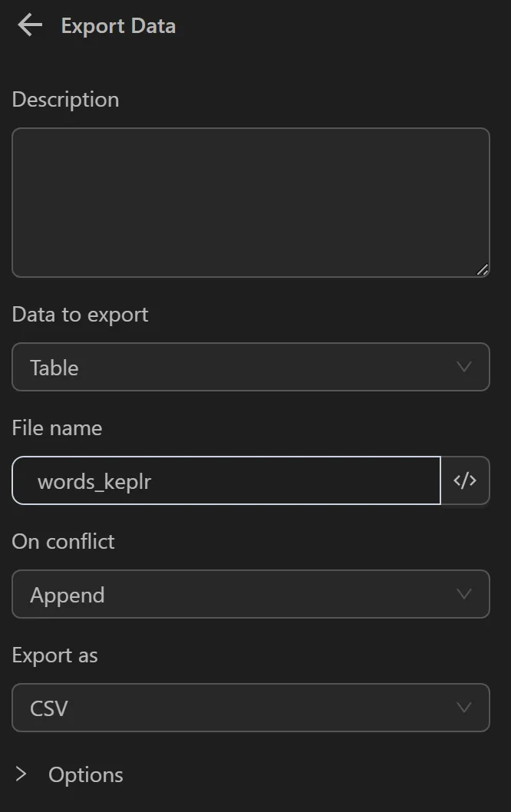
Task: Click inside the Description text area
Action: coord(250,202)
